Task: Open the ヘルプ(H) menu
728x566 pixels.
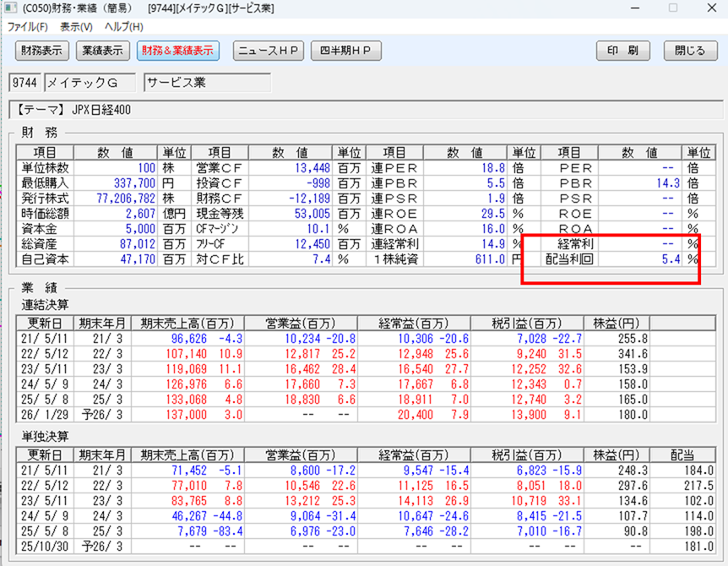Action: click(123, 26)
